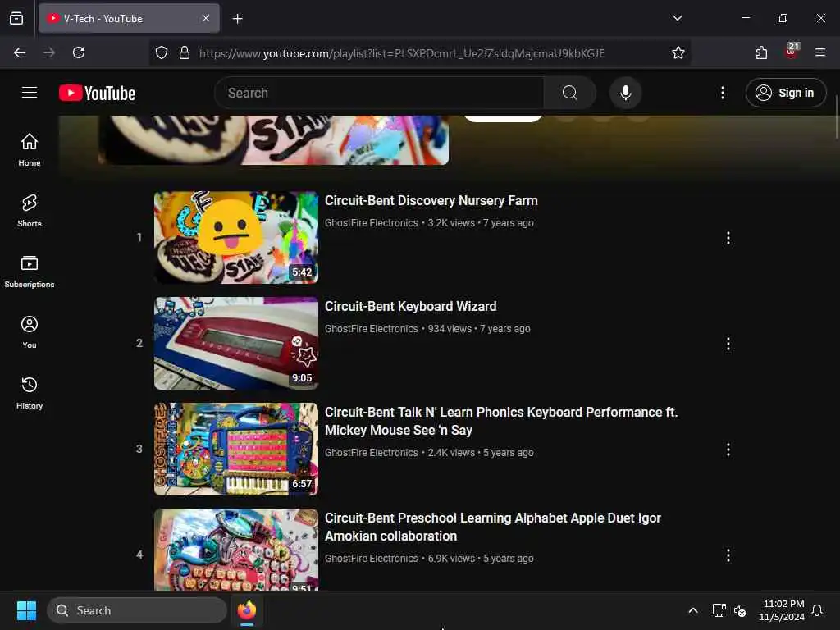Click the Firefox taskbar icon
Screen dimensions: 840x630
(x=246, y=610)
